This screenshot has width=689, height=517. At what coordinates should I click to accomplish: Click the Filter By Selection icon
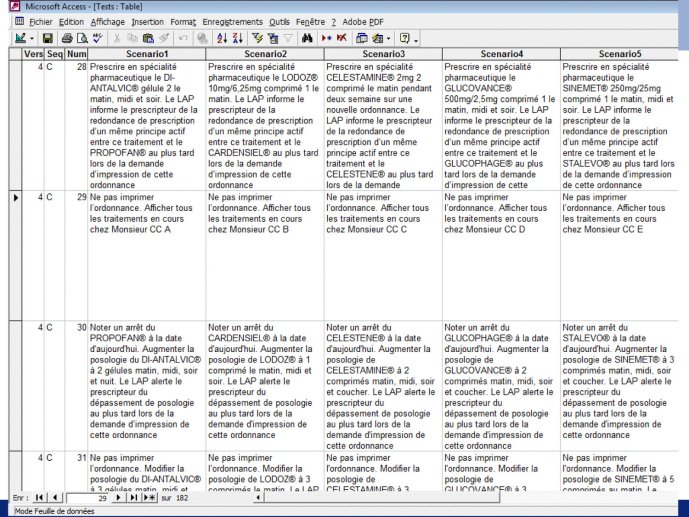[257, 39]
